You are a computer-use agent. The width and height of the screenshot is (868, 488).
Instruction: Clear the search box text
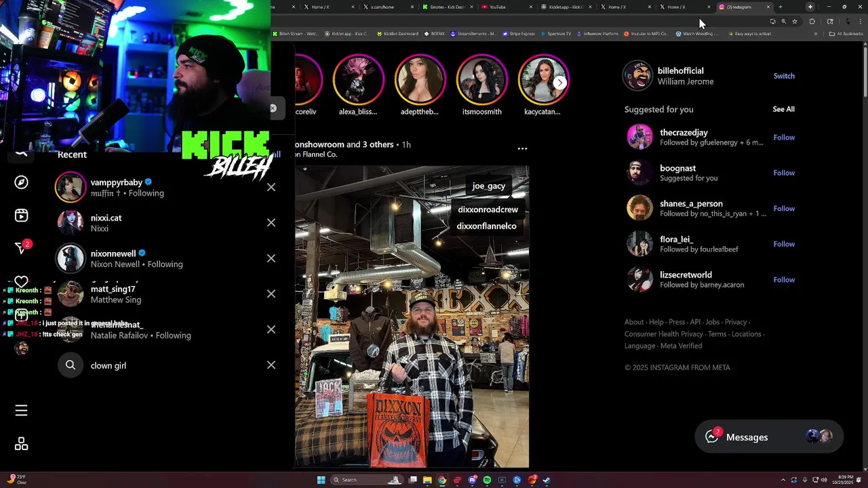pyautogui.click(x=273, y=108)
